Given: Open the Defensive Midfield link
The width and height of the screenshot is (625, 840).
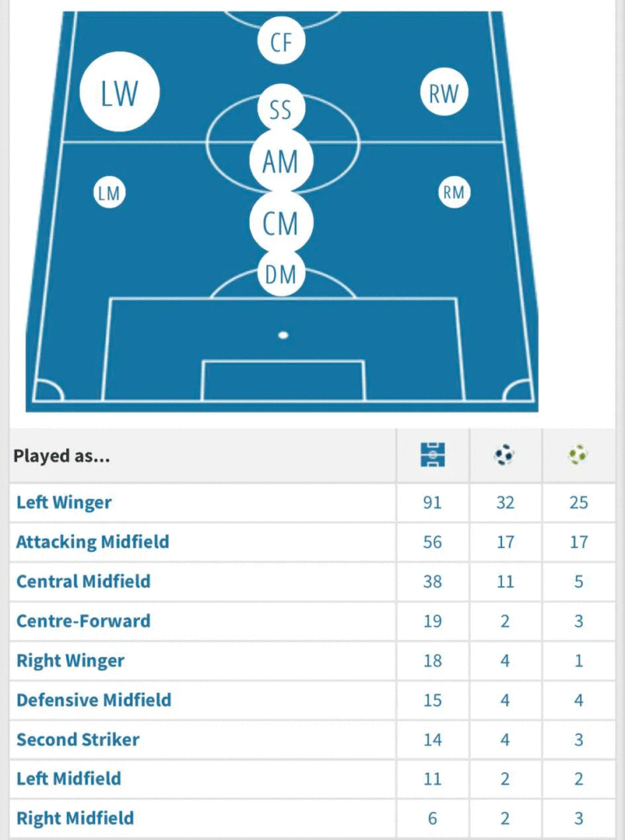Looking at the screenshot, I should [x=94, y=700].
